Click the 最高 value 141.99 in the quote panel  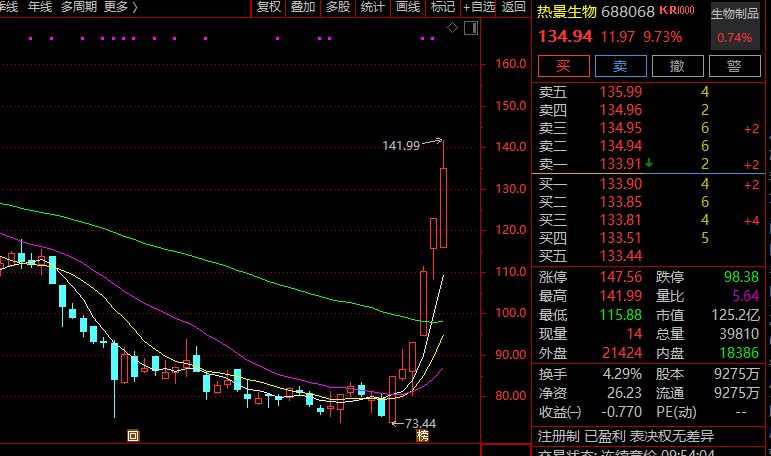[621, 296]
